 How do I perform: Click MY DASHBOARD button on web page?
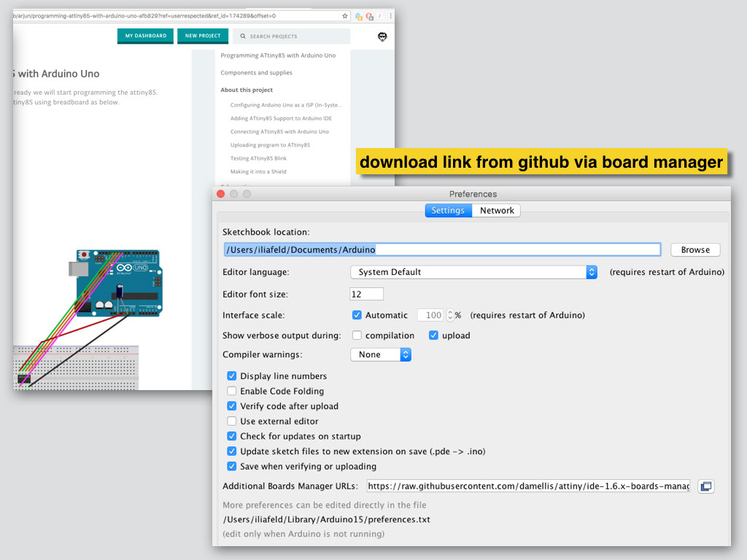click(146, 36)
